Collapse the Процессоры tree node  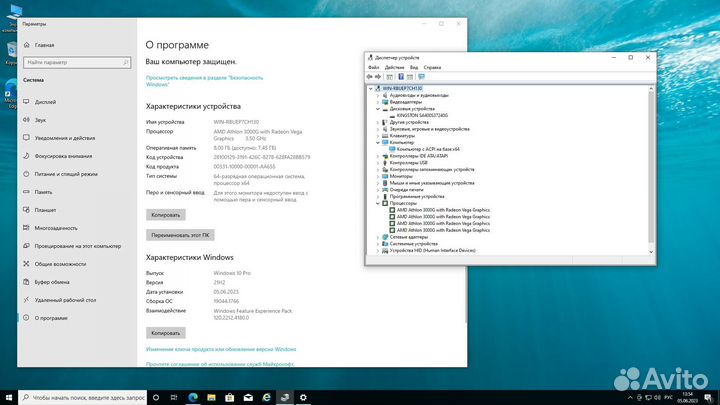[x=377, y=203]
